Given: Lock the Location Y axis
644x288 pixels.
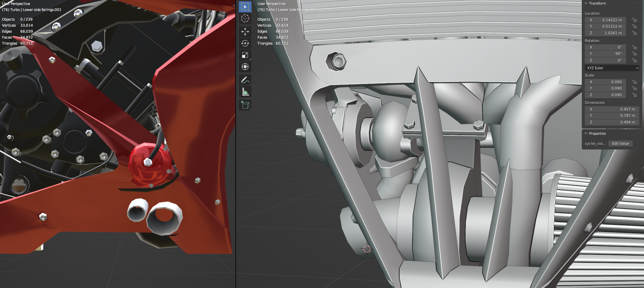Looking at the screenshot, I should click(x=634, y=26).
